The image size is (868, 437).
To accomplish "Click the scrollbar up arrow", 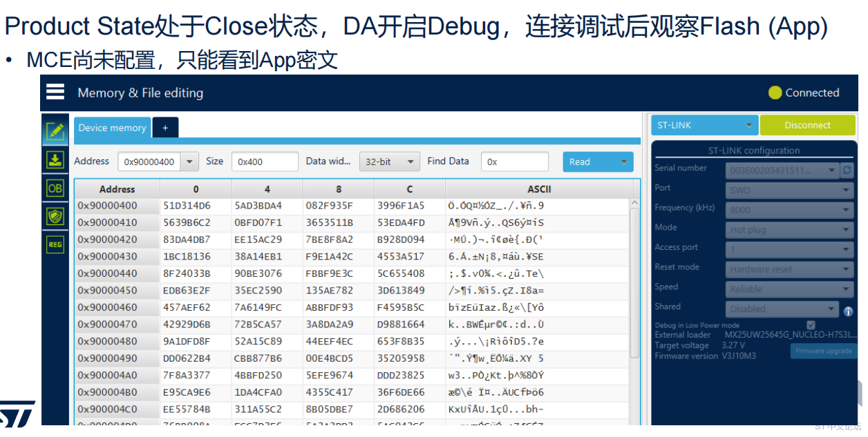I will click(x=635, y=203).
